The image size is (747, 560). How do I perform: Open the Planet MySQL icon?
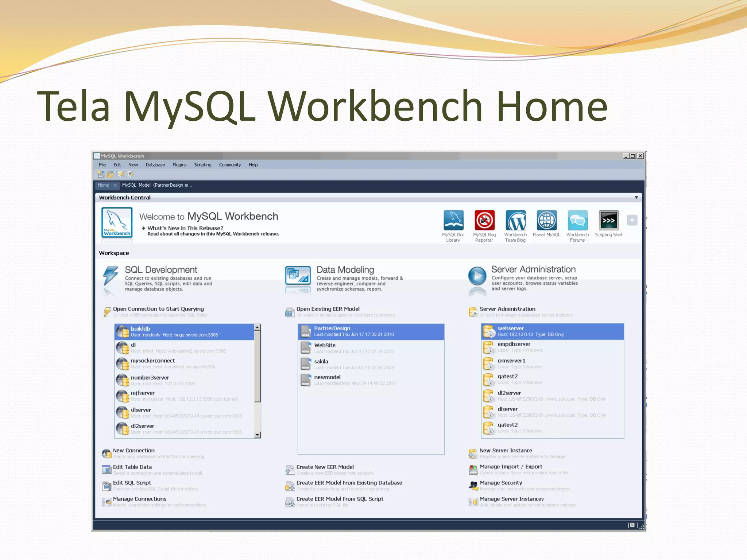tap(546, 220)
